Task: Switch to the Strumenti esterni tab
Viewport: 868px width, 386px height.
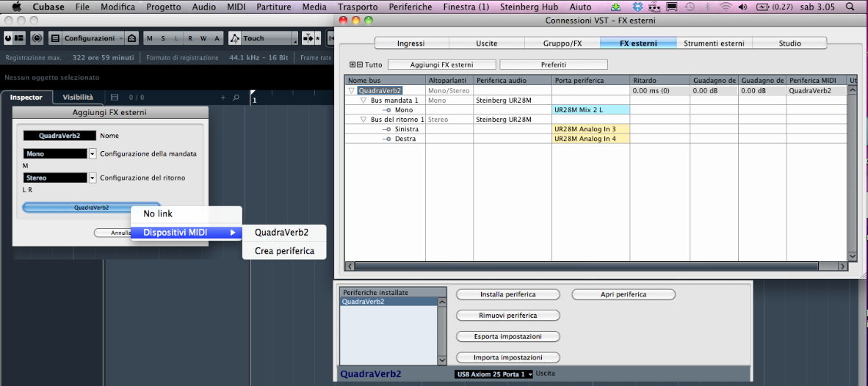Action: pos(713,43)
